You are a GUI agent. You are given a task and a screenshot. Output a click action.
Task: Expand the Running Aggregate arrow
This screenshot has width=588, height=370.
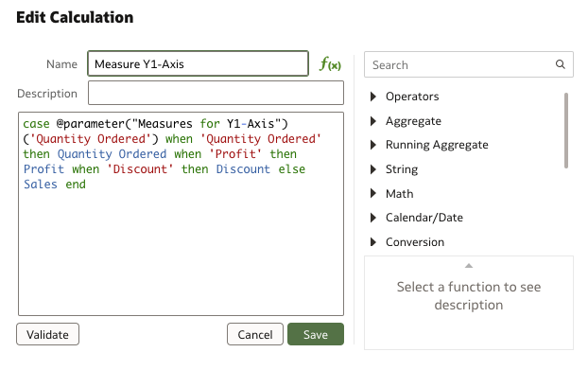click(x=372, y=145)
